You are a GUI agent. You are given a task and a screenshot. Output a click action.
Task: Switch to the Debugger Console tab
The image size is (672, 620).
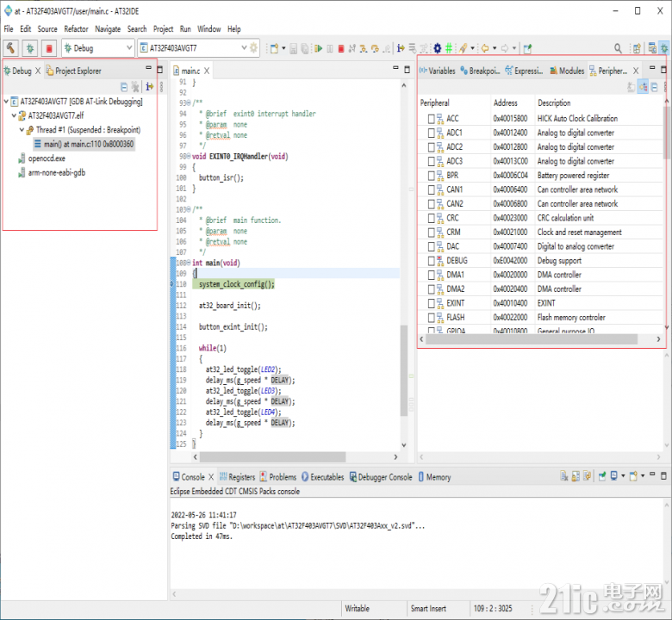pos(381,477)
